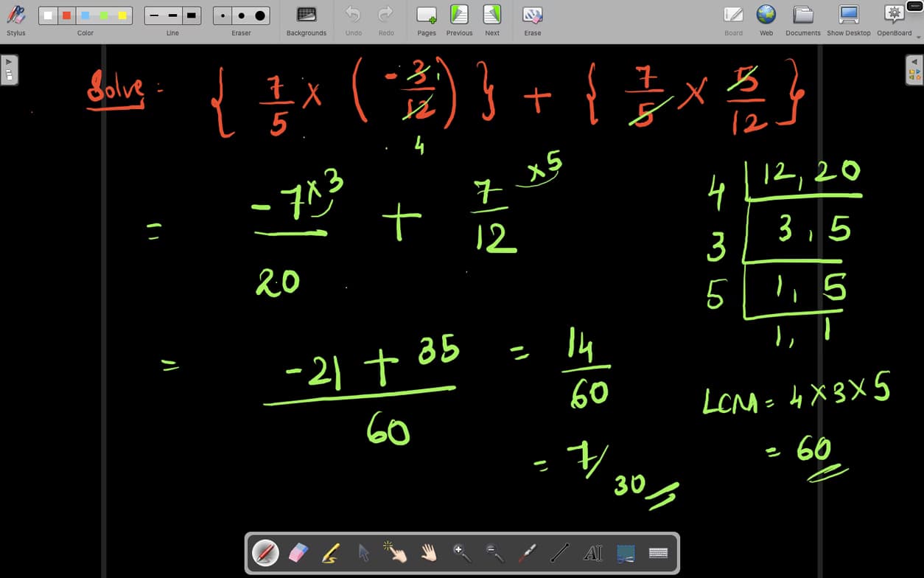Select the straight Line drawing tool

click(559, 552)
